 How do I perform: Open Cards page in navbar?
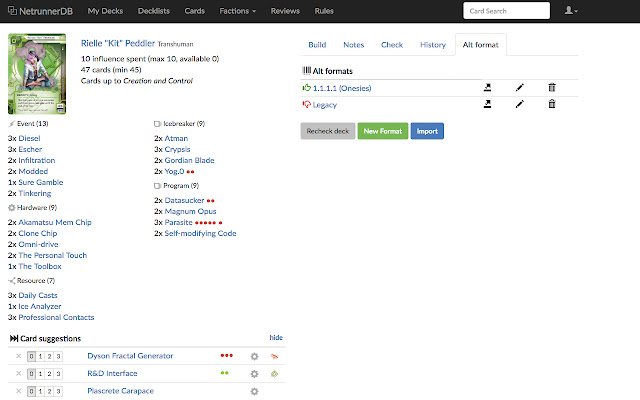coord(194,11)
